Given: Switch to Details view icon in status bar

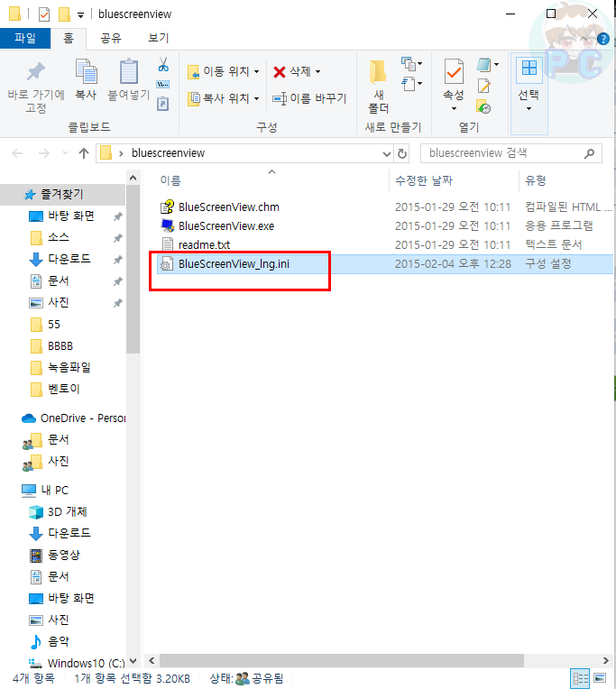Looking at the screenshot, I should tap(580, 678).
